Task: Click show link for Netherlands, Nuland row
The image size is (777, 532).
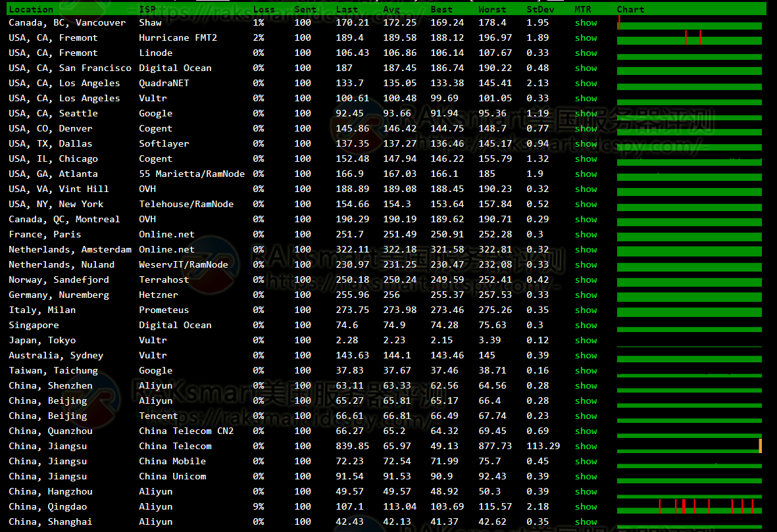Action: coord(586,264)
